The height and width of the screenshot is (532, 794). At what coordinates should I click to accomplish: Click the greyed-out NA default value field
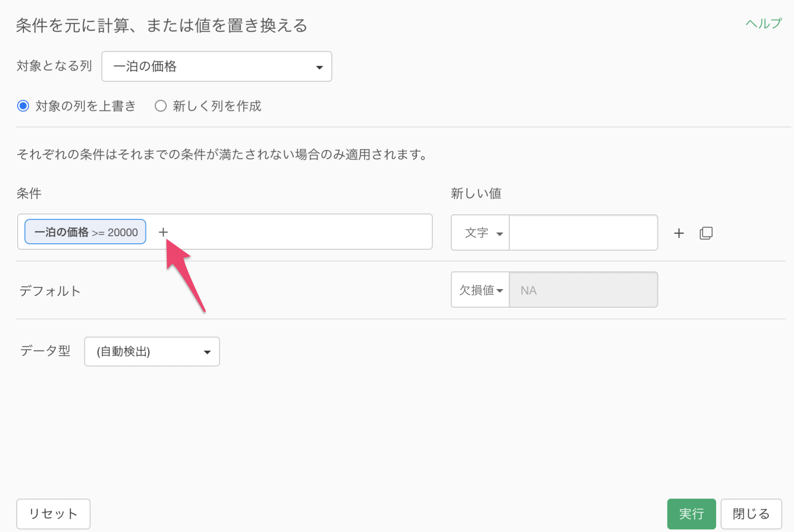pos(583,290)
